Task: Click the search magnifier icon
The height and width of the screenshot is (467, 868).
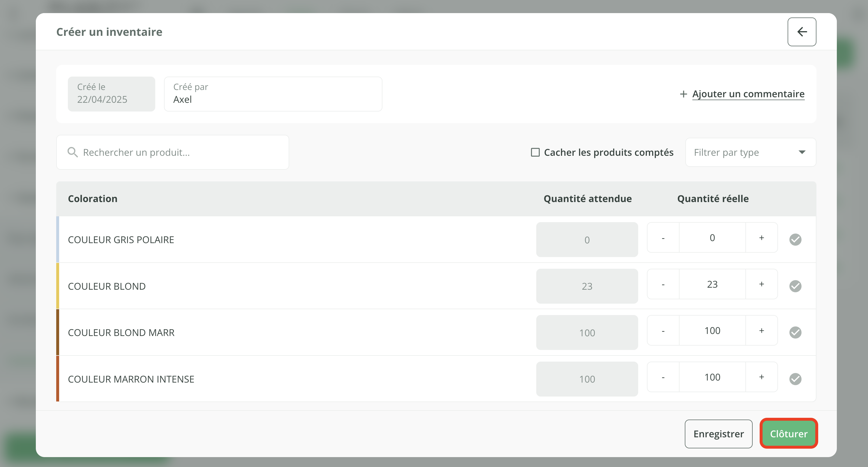Action: pyautogui.click(x=73, y=152)
